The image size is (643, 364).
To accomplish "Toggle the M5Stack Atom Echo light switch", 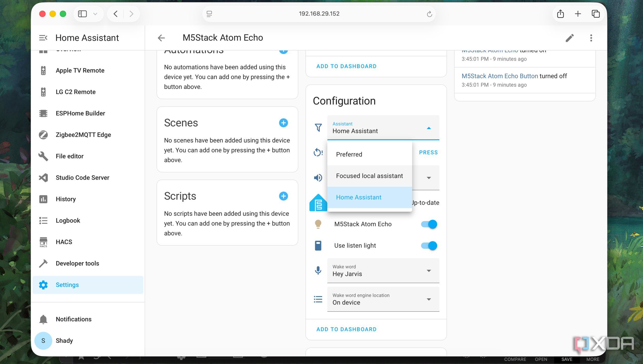I will click(429, 224).
